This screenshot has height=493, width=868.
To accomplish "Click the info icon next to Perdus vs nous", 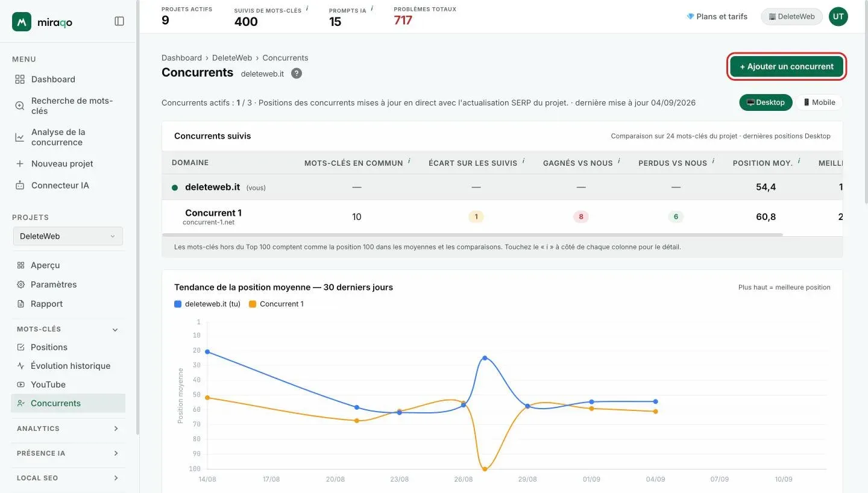I will click(x=713, y=161).
